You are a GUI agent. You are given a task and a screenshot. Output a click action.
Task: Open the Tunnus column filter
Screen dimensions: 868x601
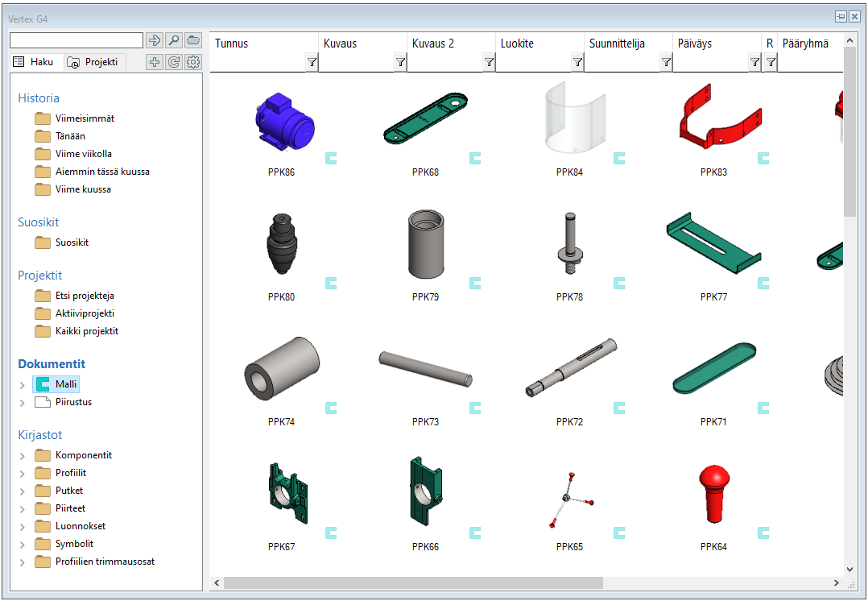(x=312, y=62)
